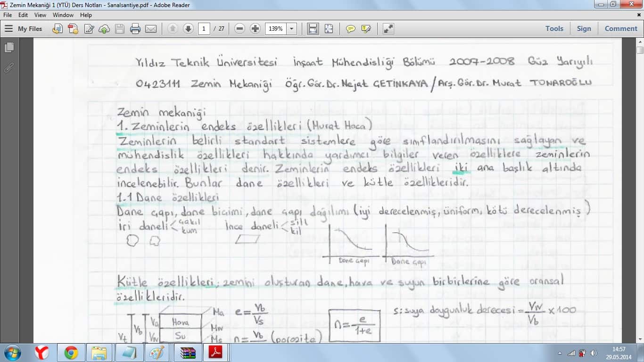Image resolution: width=644 pixels, height=362 pixels.
Task: Toggle read mode view
Action: point(388,29)
